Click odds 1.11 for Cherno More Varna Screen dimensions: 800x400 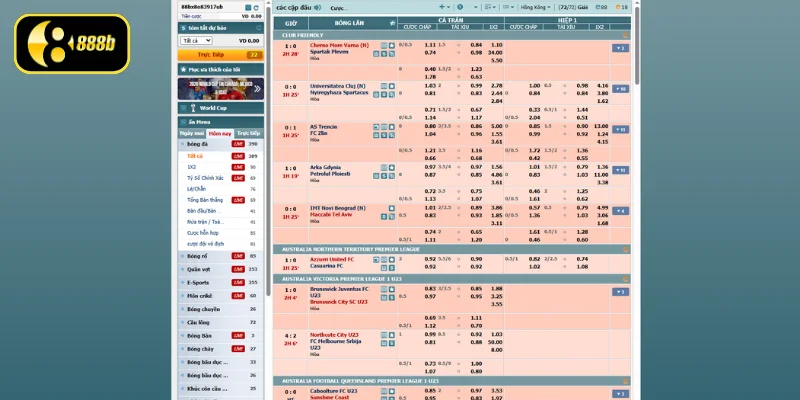[430, 45]
